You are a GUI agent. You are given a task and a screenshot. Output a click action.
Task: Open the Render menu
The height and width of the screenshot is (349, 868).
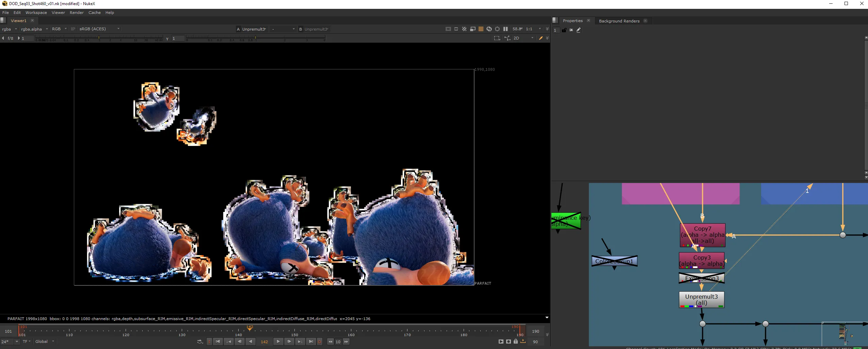[77, 13]
